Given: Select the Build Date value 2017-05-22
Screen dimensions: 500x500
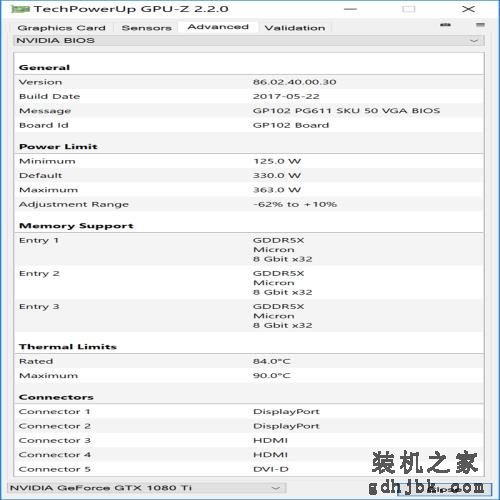Looking at the screenshot, I should (286, 96).
